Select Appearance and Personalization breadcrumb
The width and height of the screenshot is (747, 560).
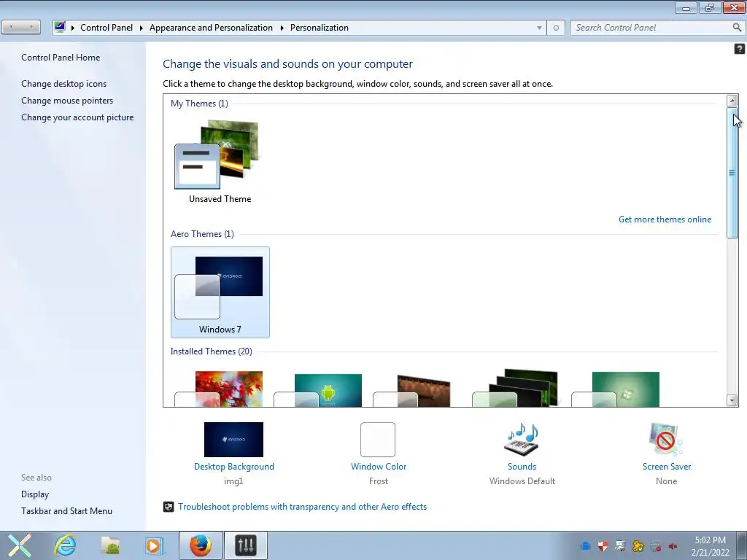[211, 28]
